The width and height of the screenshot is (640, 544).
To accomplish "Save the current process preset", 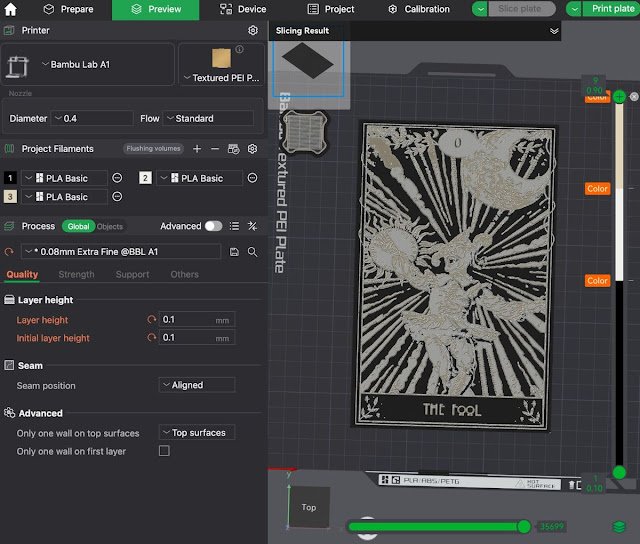I will pos(235,252).
